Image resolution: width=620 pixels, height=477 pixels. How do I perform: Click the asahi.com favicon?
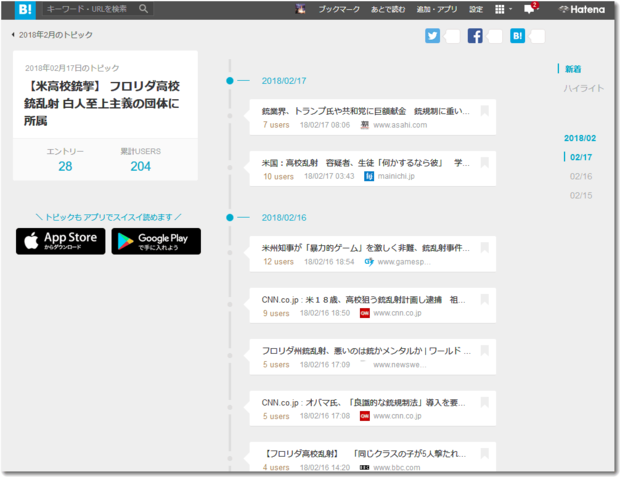click(365, 125)
